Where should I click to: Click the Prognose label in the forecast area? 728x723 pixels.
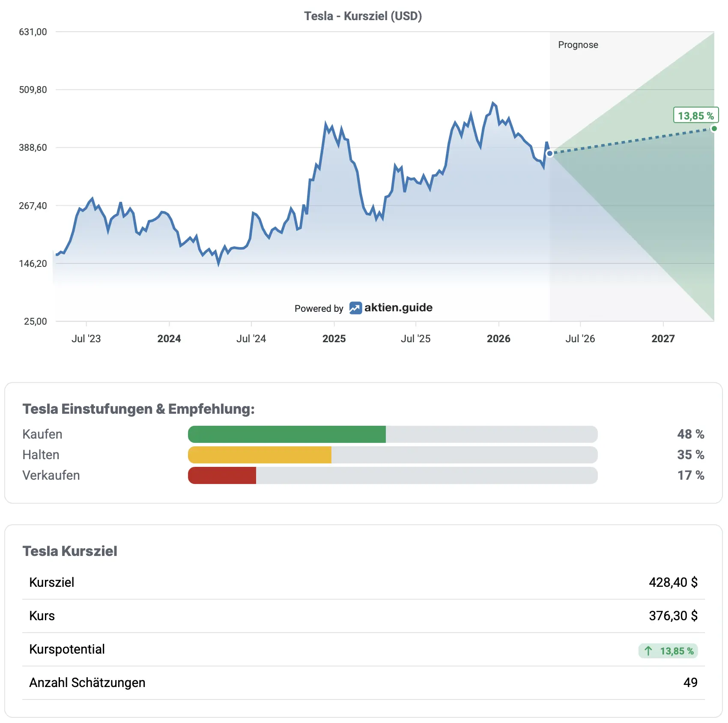pyautogui.click(x=578, y=45)
